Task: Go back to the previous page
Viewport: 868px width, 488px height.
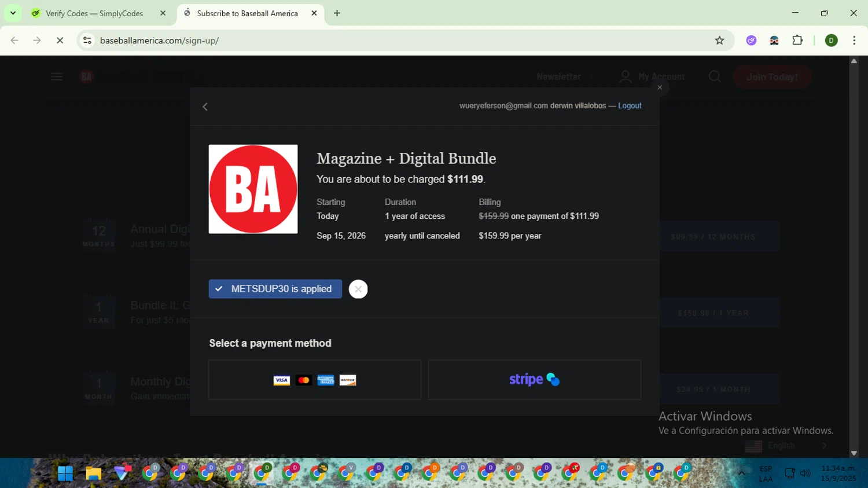Action: tap(14, 41)
